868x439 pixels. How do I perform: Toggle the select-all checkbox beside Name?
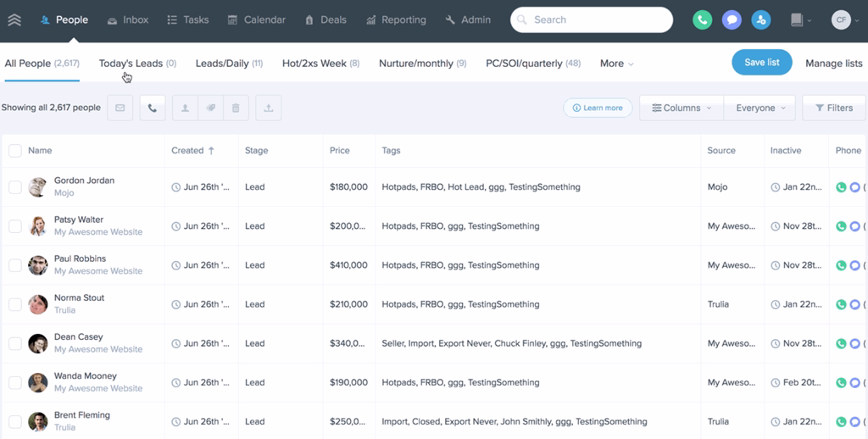pos(15,151)
